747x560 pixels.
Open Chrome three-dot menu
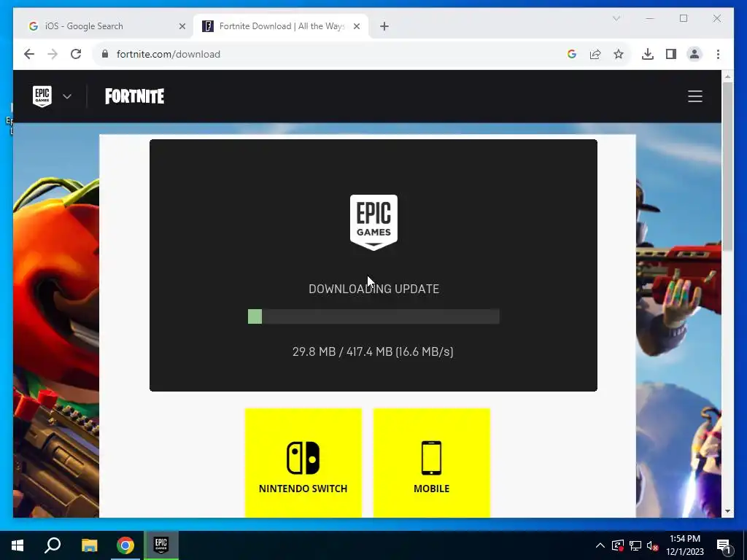pyautogui.click(x=718, y=54)
